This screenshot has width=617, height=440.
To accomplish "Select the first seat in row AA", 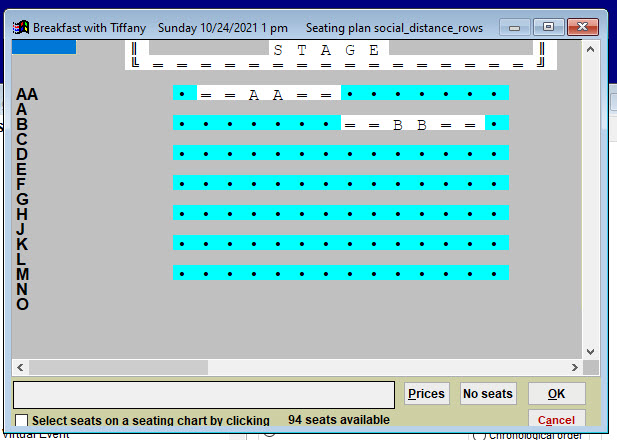I will tap(182, 94).
